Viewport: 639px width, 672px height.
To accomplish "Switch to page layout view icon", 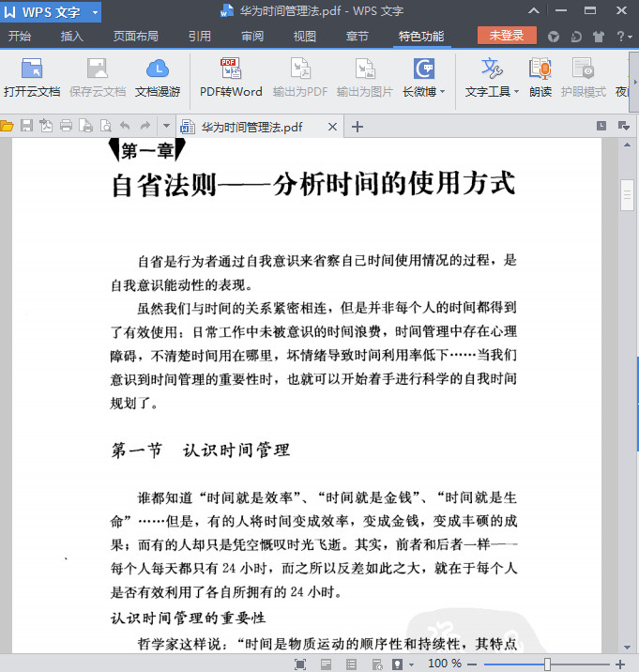I will pyautogui.click(x=326, y=664).
